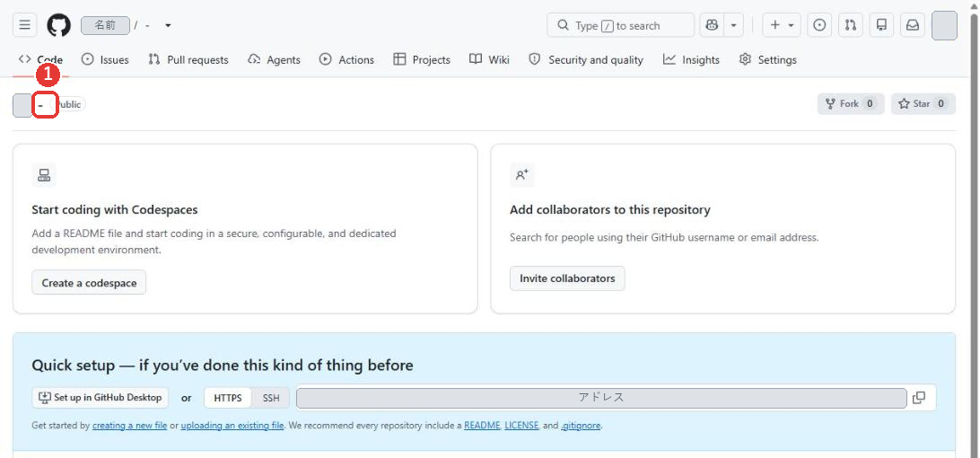980x458 pixels.
Task: Click the Quick setup heading text
Action: click(x=223, y=365)
